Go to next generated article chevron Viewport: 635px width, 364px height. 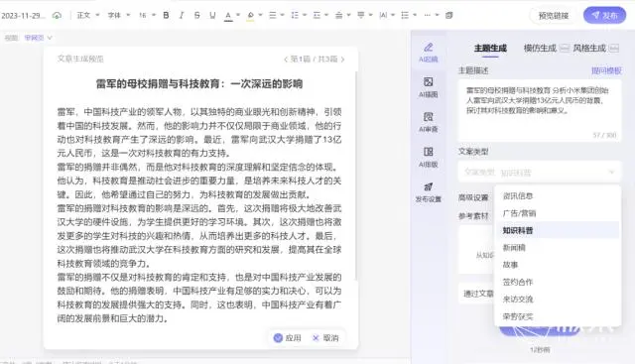(x=342, y=60)
